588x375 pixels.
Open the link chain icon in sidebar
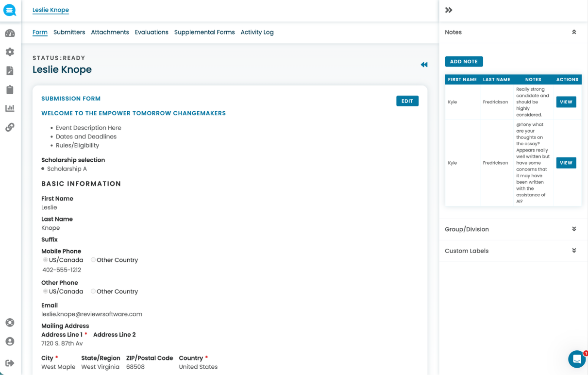tap(10, 127)
